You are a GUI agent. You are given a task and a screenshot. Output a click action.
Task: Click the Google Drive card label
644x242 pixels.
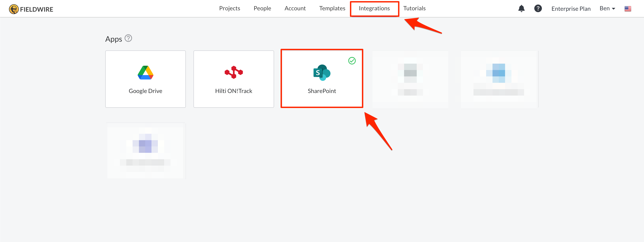(x=146, y=91)
